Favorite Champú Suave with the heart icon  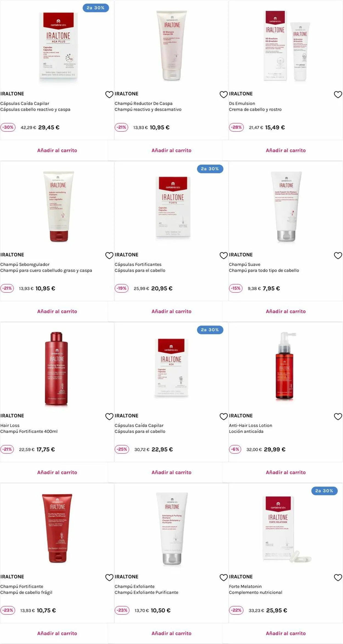[x=338, y=256]
